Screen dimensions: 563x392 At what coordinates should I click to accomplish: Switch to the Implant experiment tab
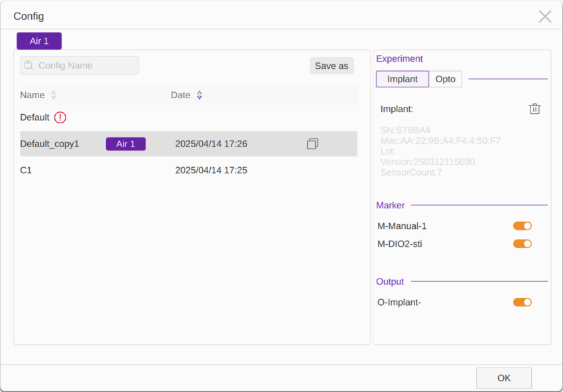402,79
